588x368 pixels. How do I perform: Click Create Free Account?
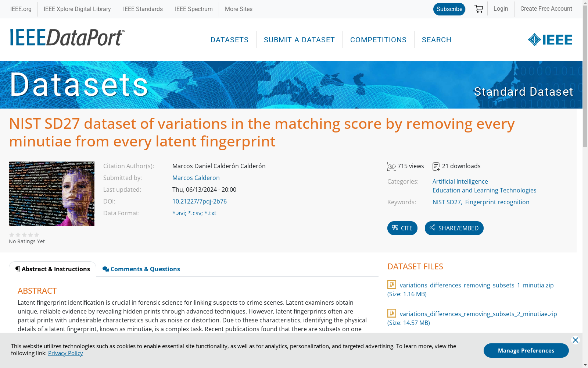pos(546,8)
